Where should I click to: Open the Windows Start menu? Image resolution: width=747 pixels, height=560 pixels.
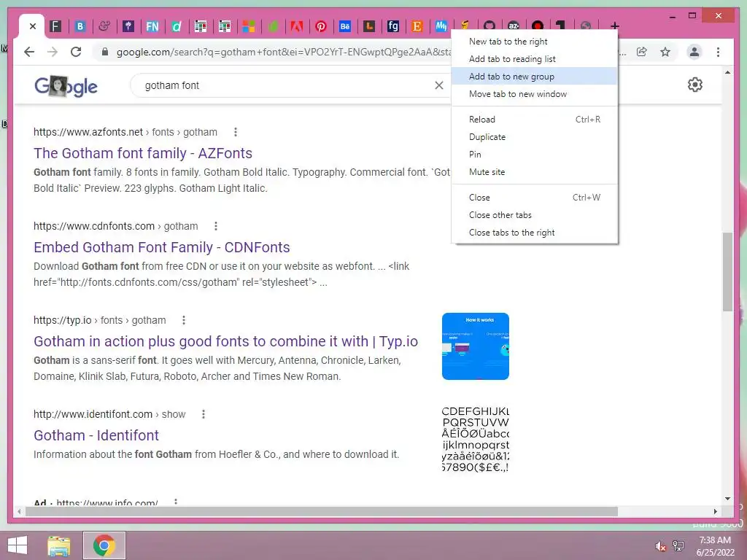18,545
